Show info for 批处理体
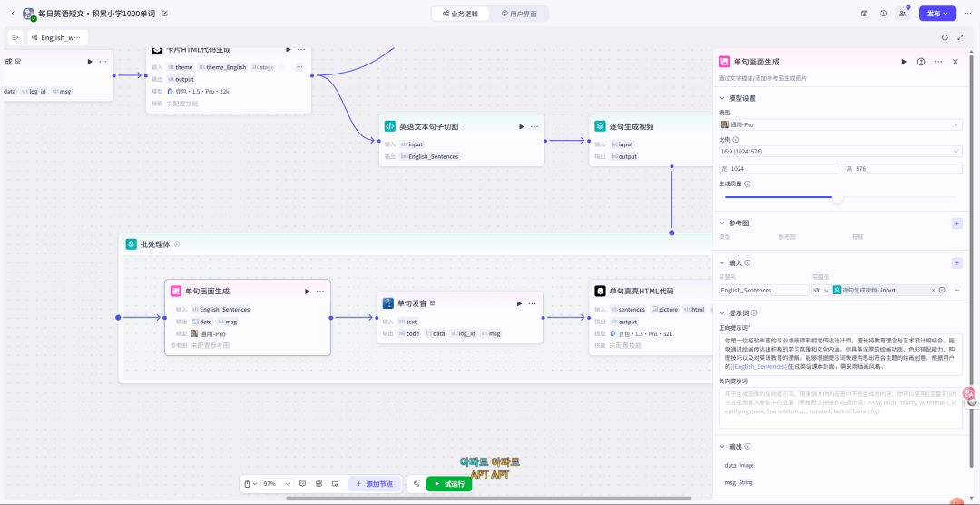The image size is (980, 505). pyautogui.click(x=177, y=244)
